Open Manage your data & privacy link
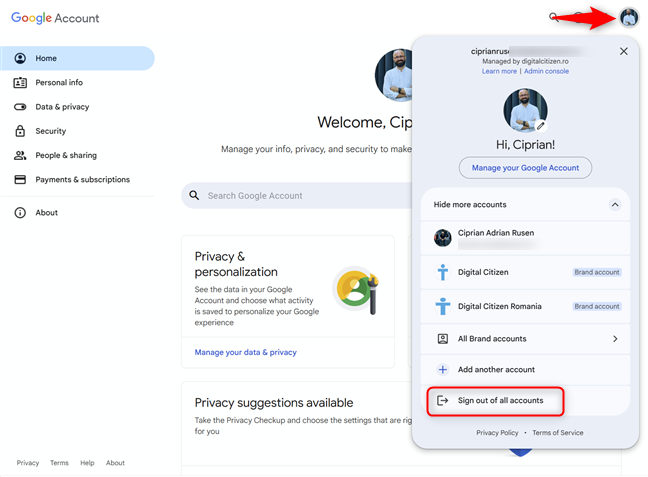The width and height of the screenshot is (648, 477). (x=246, y=352)
